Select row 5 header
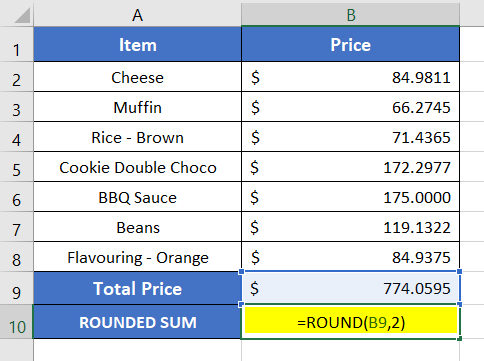This screenshot has height=361, width=484. click(x=16, y=167)
